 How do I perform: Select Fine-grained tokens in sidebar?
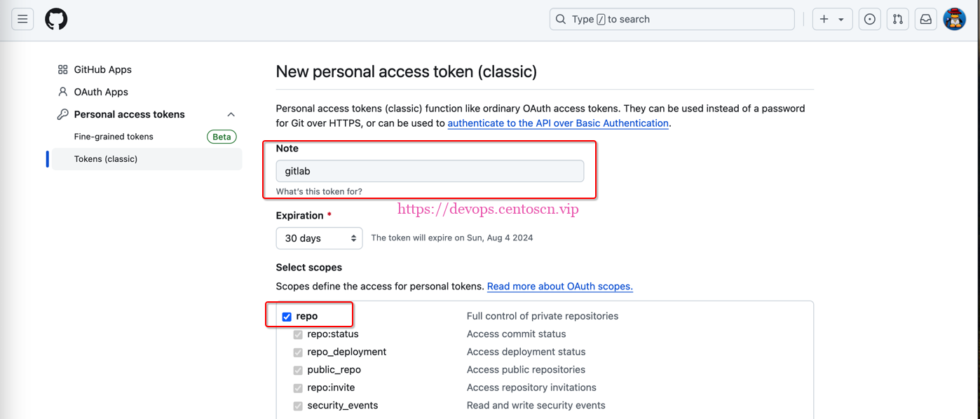pos(114,137)
